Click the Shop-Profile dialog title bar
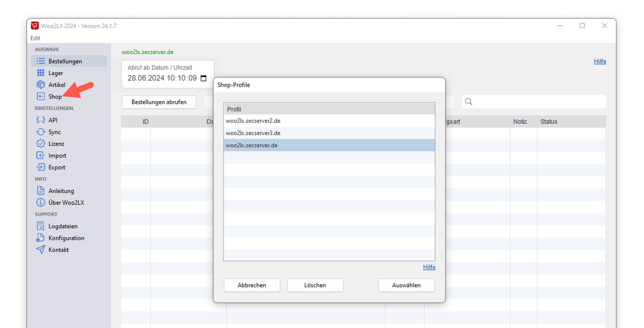The width and height of the screenshot is (644, 328). pos(329,85)
